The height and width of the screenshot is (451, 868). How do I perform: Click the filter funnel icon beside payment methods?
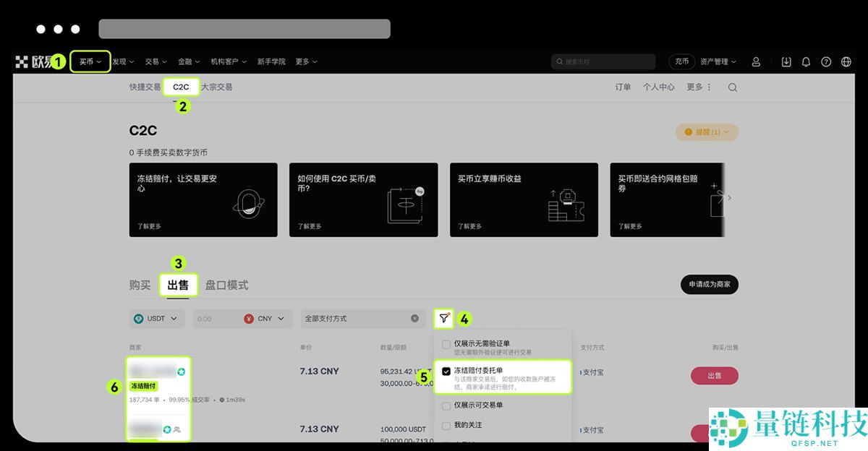[443, 318]
